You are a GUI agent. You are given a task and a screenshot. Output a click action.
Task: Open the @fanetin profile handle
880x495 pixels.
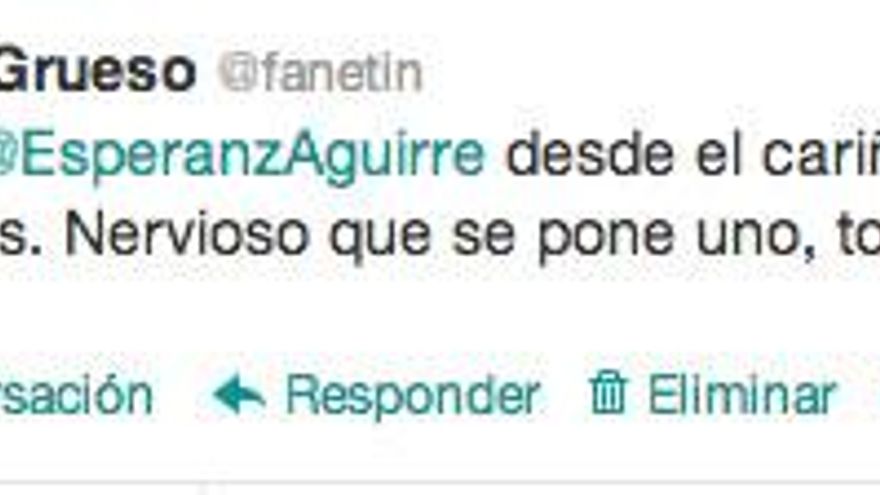320,73
